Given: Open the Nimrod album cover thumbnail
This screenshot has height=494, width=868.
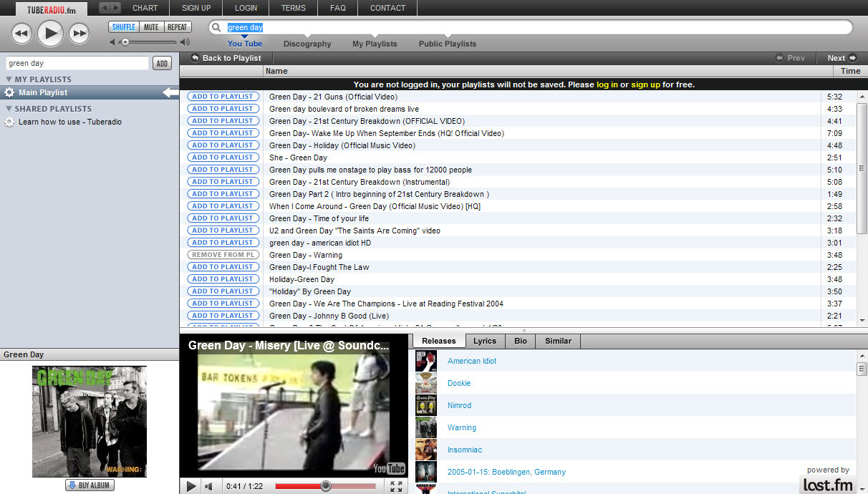Looking at the screenshot, I should [425, 405].
